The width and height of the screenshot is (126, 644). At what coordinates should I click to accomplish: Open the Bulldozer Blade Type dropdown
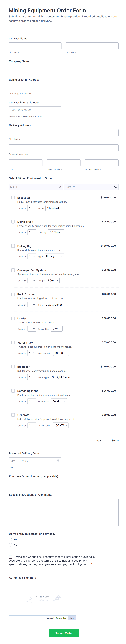click(62, 377)
